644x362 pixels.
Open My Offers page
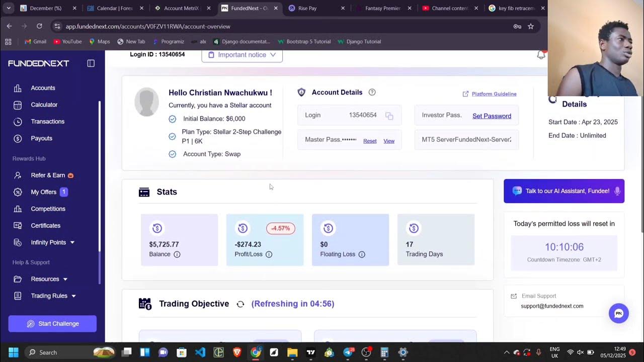click(44, 192)
